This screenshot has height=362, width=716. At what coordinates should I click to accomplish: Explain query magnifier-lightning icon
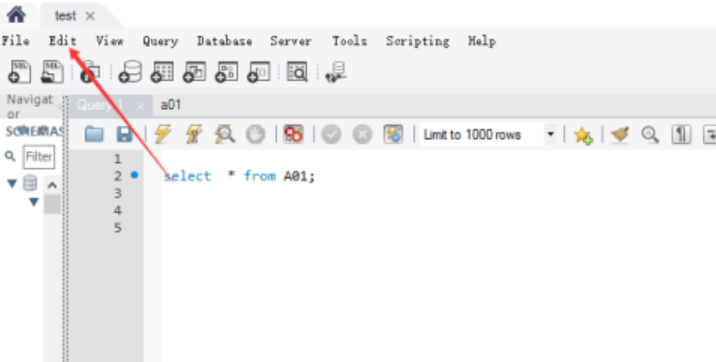click(225, 135)
